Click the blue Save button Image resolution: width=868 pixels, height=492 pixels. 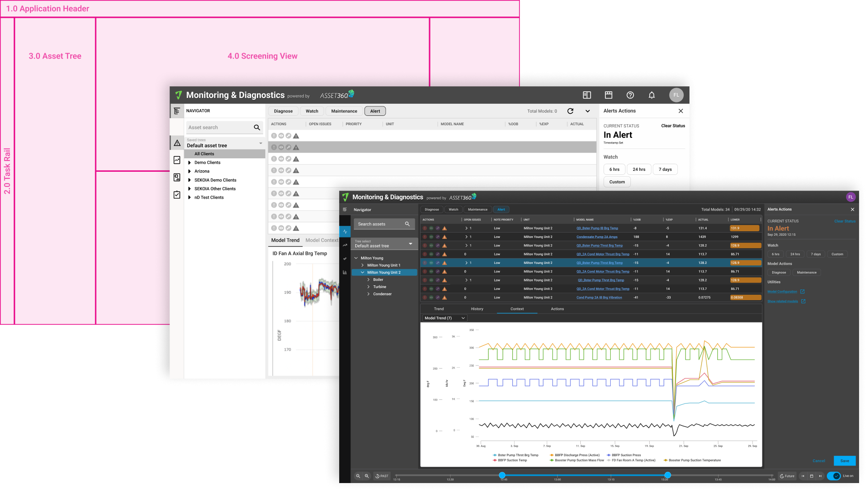click(x=845, y=461)
